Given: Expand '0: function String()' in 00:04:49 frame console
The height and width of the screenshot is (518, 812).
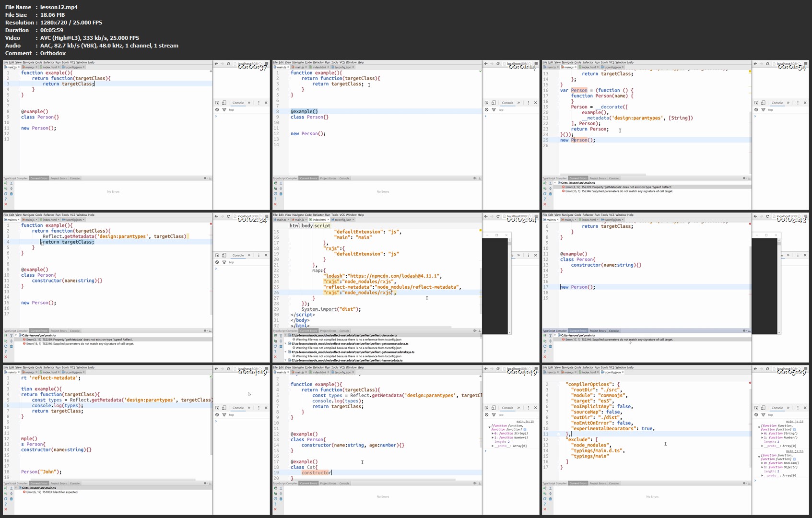Looking at the screenshot, I should [x=493, y=434].
